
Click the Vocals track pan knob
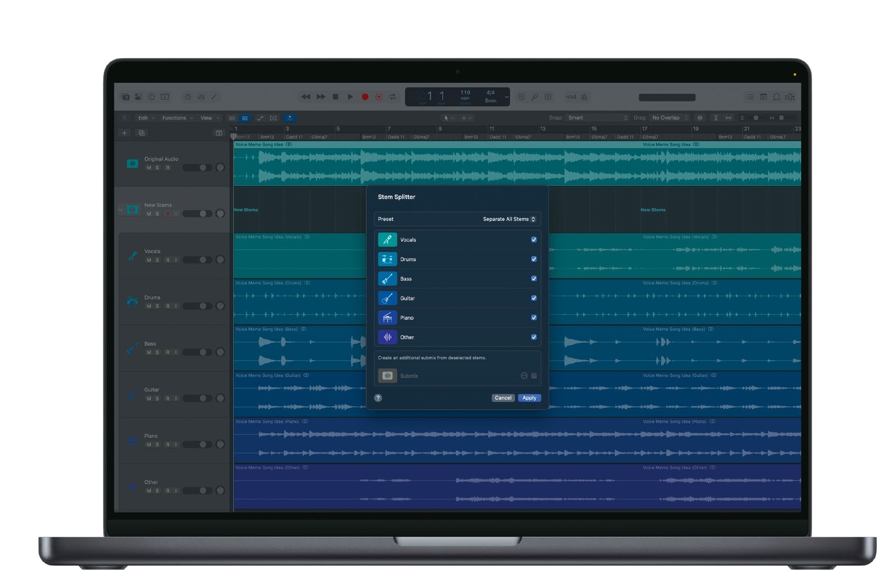click(x=220, y=259)
